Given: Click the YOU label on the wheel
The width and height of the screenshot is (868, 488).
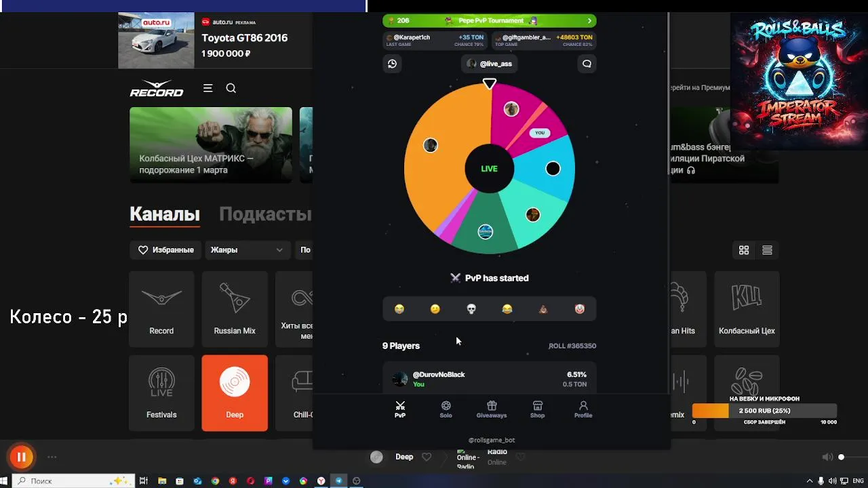Looking at the screenshot, I should pos(540,133).
